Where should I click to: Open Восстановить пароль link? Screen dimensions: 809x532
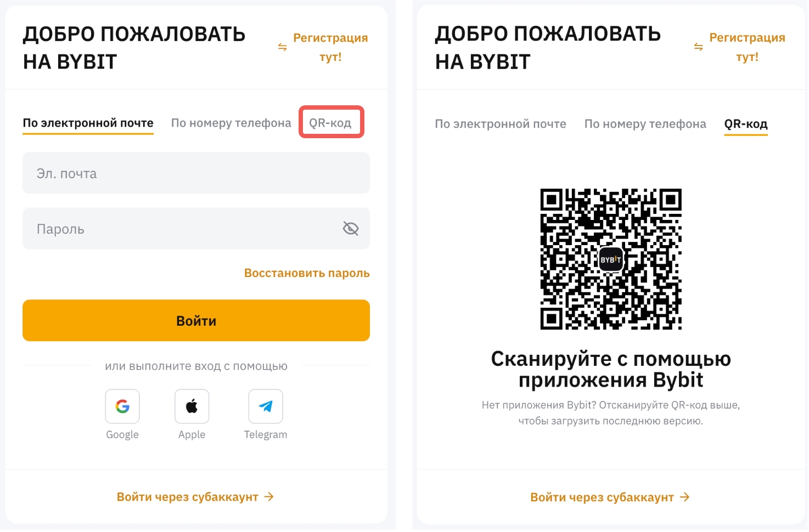click(x=307, y=273)
